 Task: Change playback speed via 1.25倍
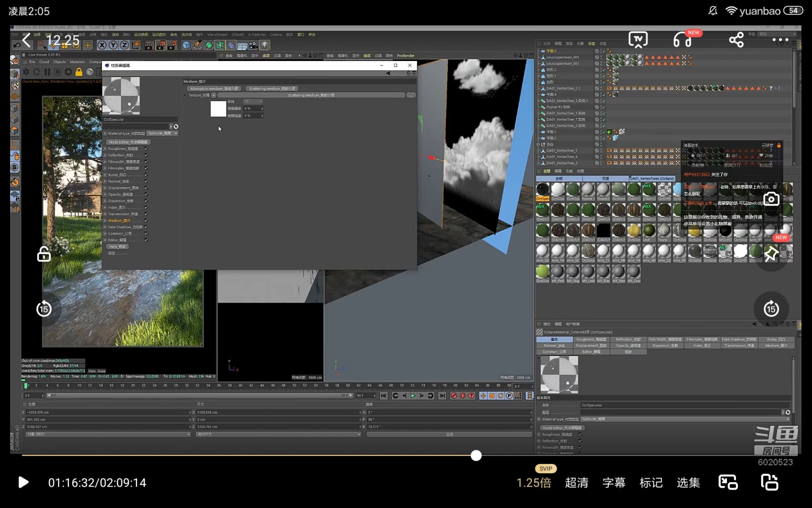tap(534, 483)
